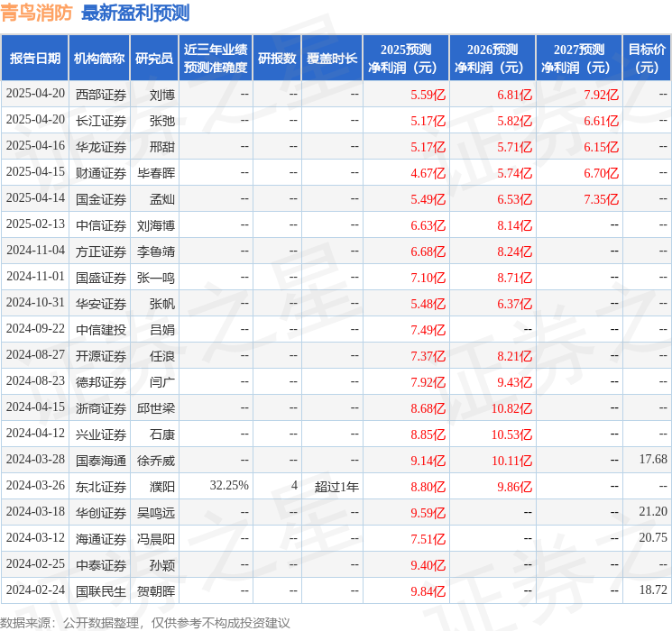
Task: Select the 华安证券 cell
Action: tap(101, 304)
